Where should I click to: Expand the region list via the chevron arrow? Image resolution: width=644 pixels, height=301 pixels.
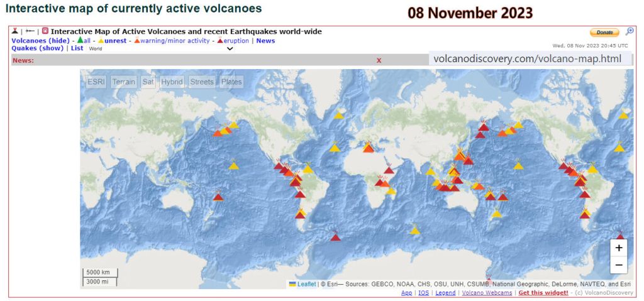[230, 49]
